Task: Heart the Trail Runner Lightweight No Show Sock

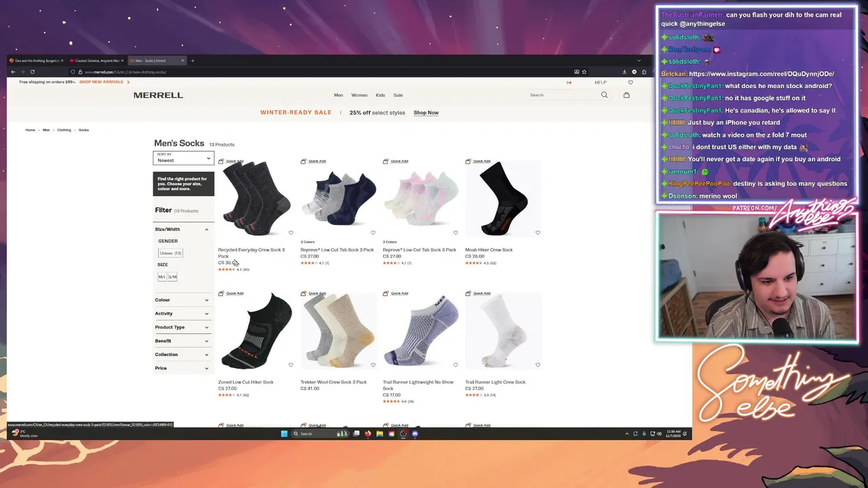Action: point(455,365)
